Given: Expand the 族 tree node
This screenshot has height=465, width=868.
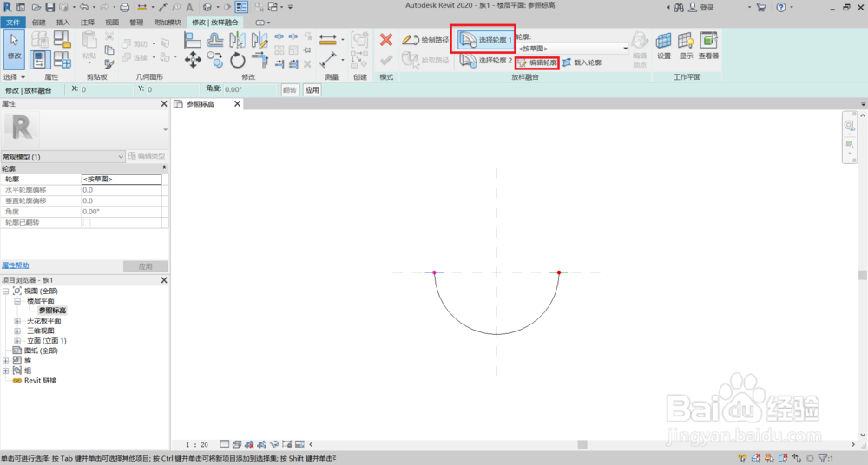Looking at the screenshot, I should tap(5, 361).
